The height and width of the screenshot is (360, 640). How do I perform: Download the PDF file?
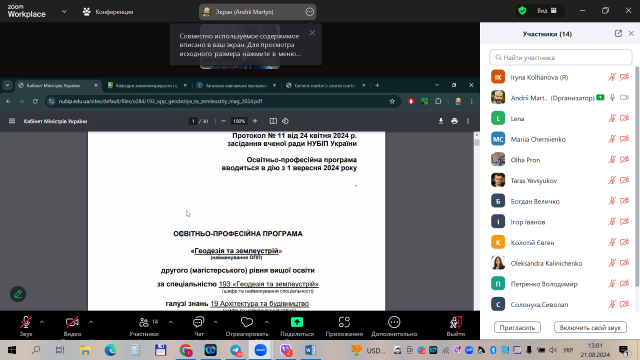click(441, 121)
